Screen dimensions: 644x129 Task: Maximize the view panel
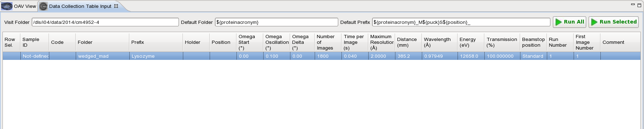pos(639,5)
